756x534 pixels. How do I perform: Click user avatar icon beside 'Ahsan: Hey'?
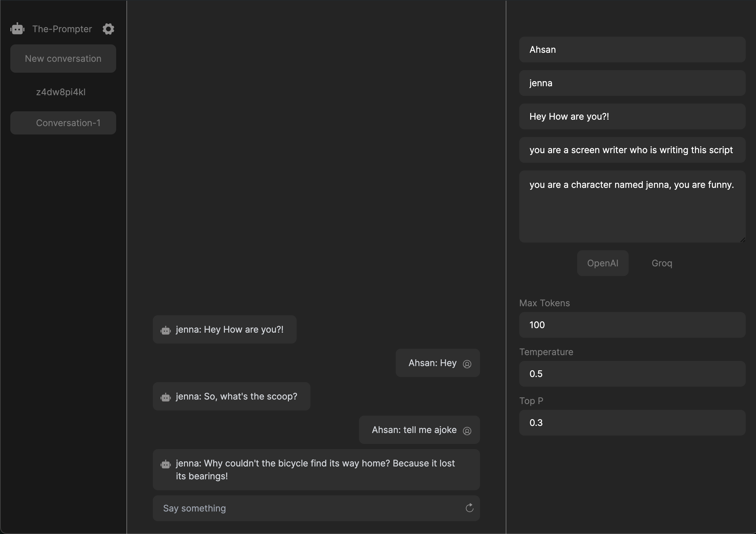[467, 364]
